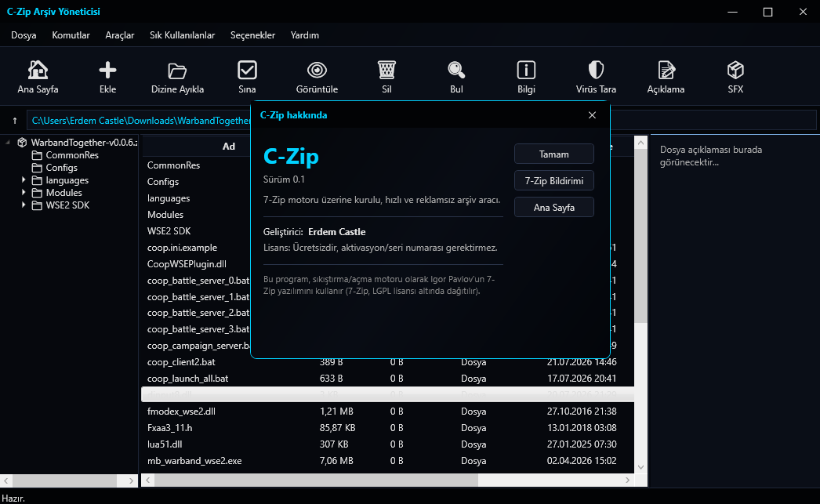Select the CommonRes folder icon in tree
The height and width of the screenshot is (504, 820).
(37, 155)
